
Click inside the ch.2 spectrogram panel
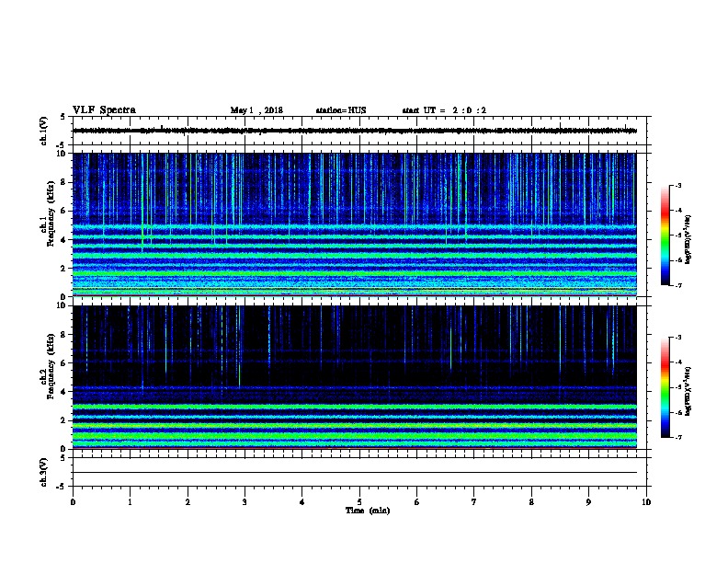coord(354,377)
